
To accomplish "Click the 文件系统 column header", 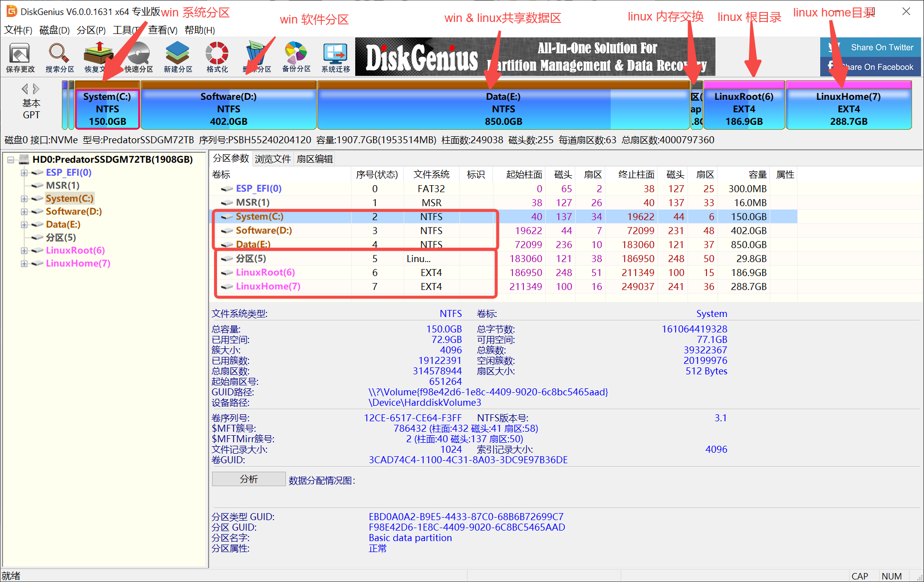I will (x=431, y=175).
